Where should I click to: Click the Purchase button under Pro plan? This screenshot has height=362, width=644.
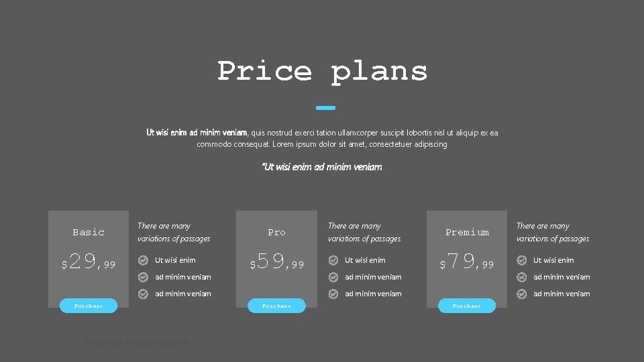(276, 306)
